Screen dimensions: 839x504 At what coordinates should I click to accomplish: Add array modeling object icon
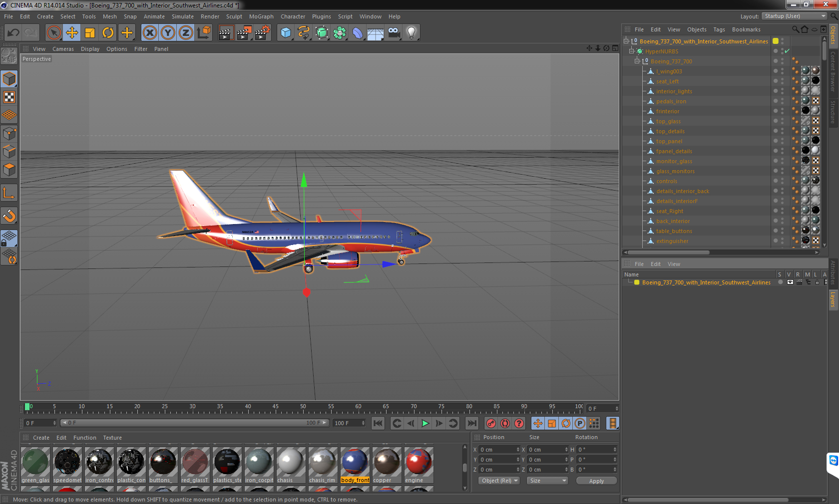tap(340, 33)
